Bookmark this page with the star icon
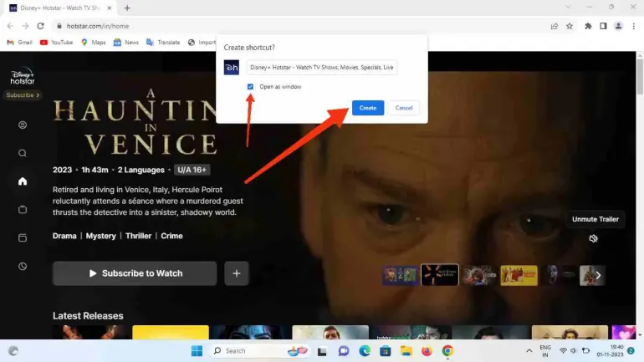 (x=570, y=26)
